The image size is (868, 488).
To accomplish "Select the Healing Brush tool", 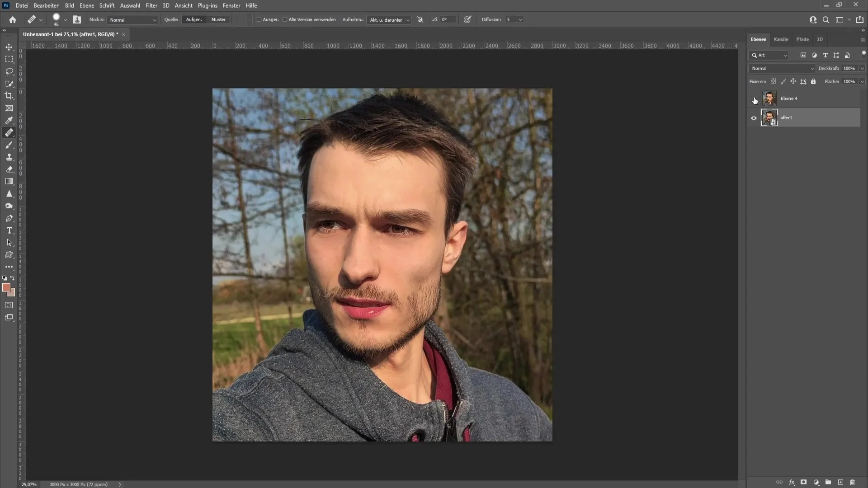I will point(9,132).
